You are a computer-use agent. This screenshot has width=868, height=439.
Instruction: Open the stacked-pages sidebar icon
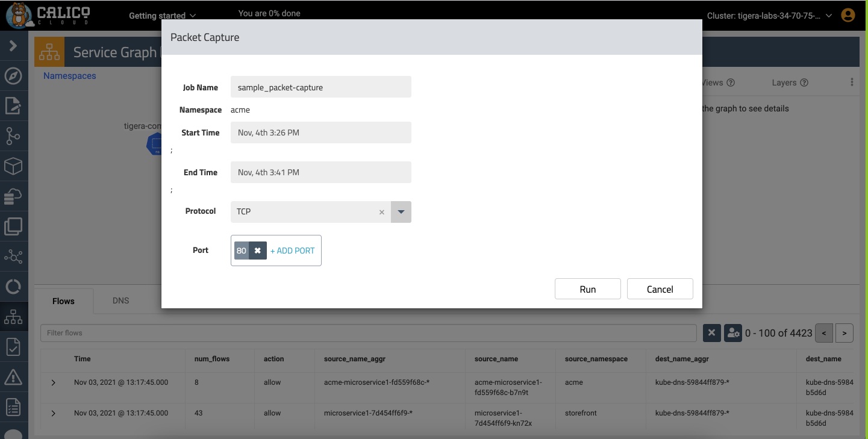coord(13,226)
